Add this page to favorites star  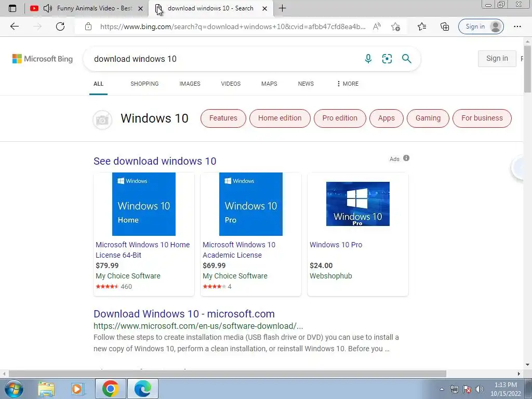coord(395,26)
